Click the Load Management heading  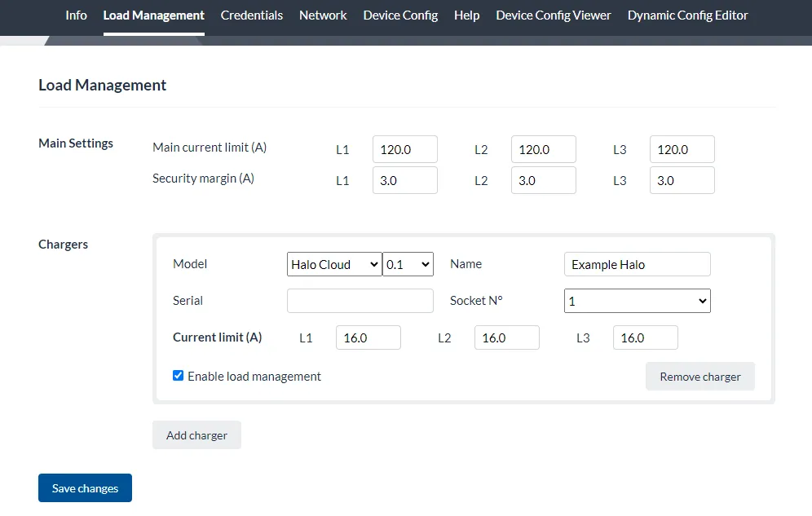[x=103, y=85]
